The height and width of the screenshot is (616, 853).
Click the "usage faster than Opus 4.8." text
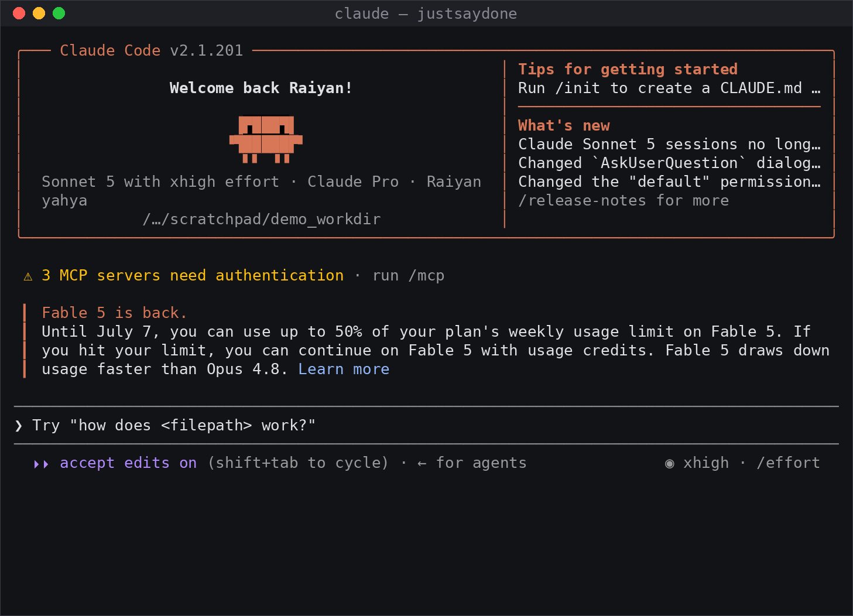(165, 369)
